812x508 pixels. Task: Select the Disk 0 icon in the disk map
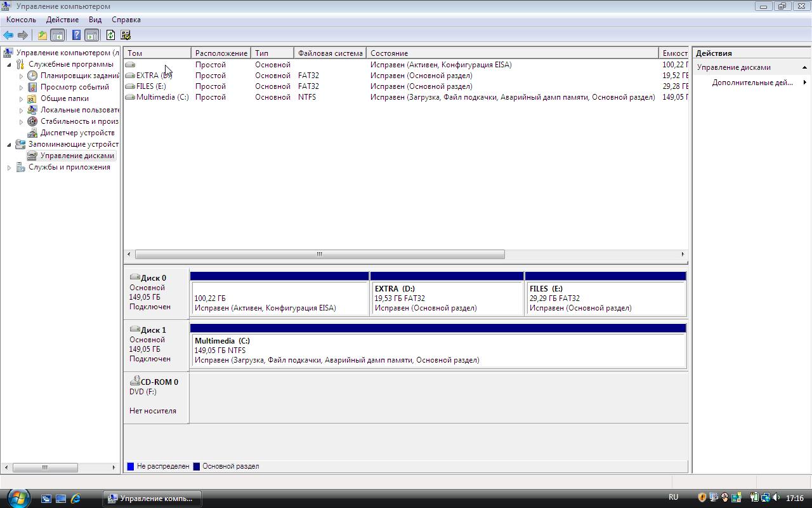[x=134, y=277]
